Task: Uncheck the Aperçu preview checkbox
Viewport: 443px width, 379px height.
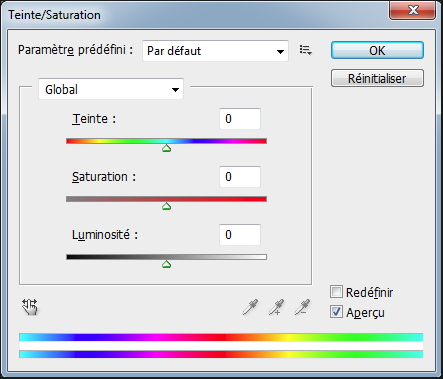Action: (336, 312)
